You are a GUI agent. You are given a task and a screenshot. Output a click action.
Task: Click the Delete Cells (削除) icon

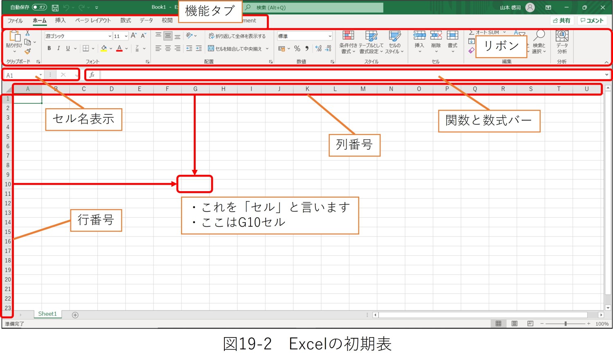(436, 36)
